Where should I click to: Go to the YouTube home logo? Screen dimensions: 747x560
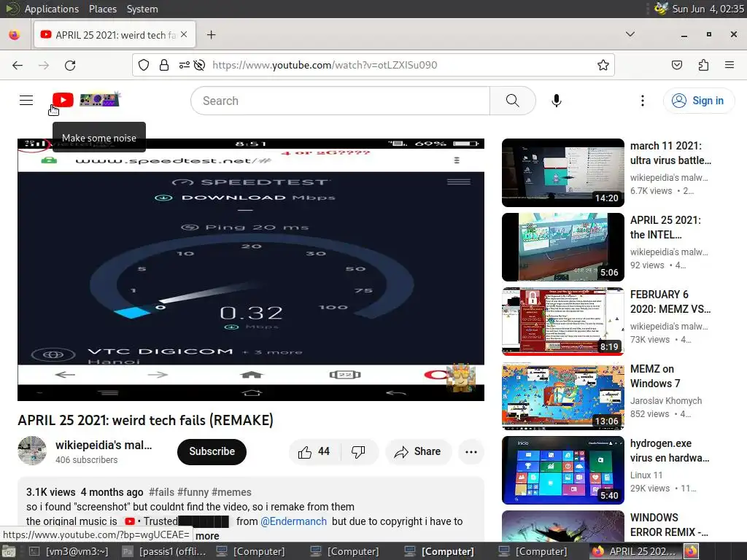[x=63, y=100]
